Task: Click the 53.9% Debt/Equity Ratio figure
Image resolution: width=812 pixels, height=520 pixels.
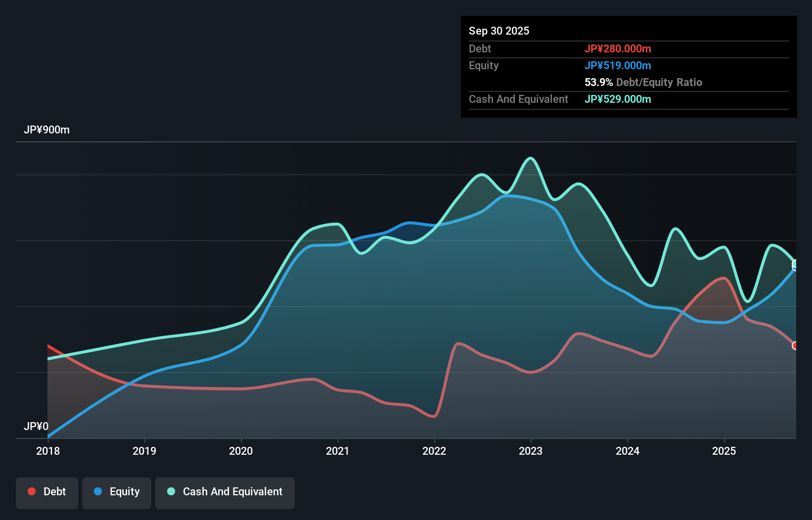Action: [597, 82]
